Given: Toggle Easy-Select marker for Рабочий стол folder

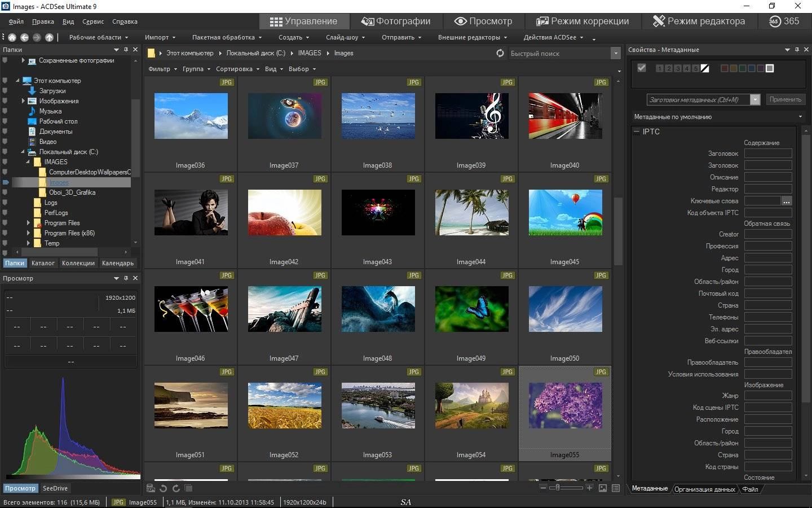Looking at the screenshot, I should [5, 121].
